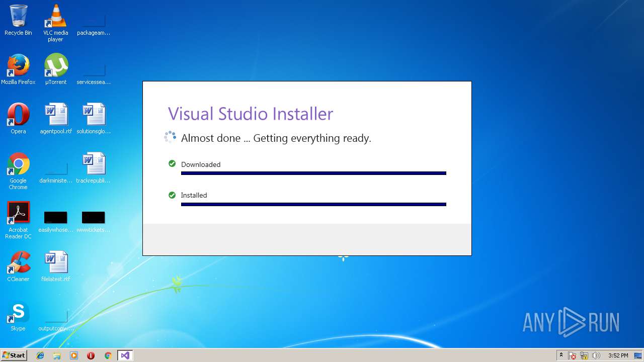Select the darkministe... desktop file

click(56, 171)
